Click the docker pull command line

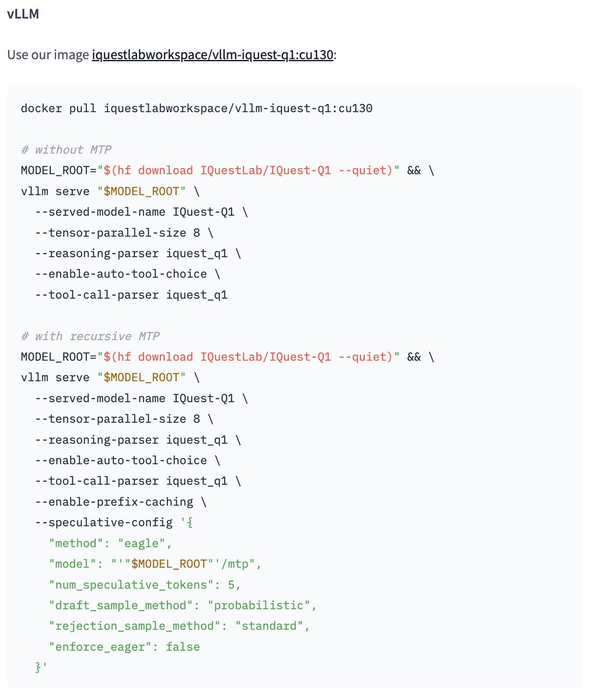pos(197,108)
